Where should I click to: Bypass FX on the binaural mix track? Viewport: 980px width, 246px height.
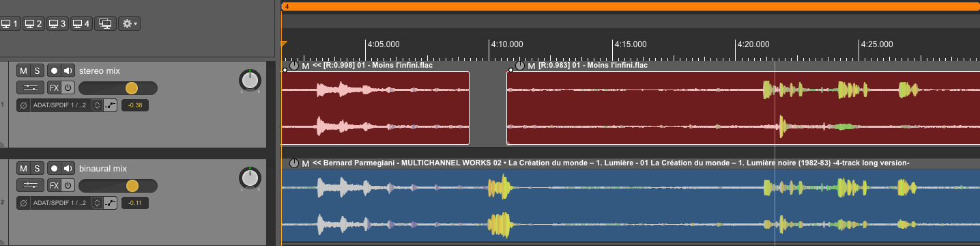click(x=68, y=185)
